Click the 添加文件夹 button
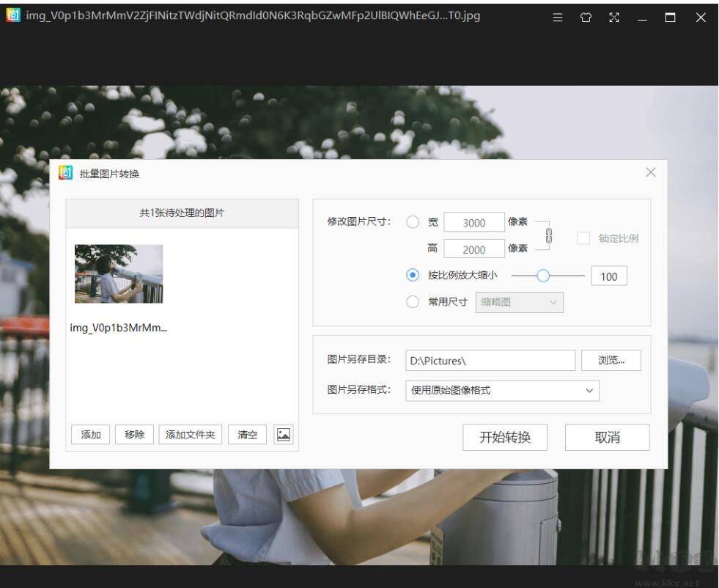The height and width of the screenshot is (588, 719). [190, 434]
